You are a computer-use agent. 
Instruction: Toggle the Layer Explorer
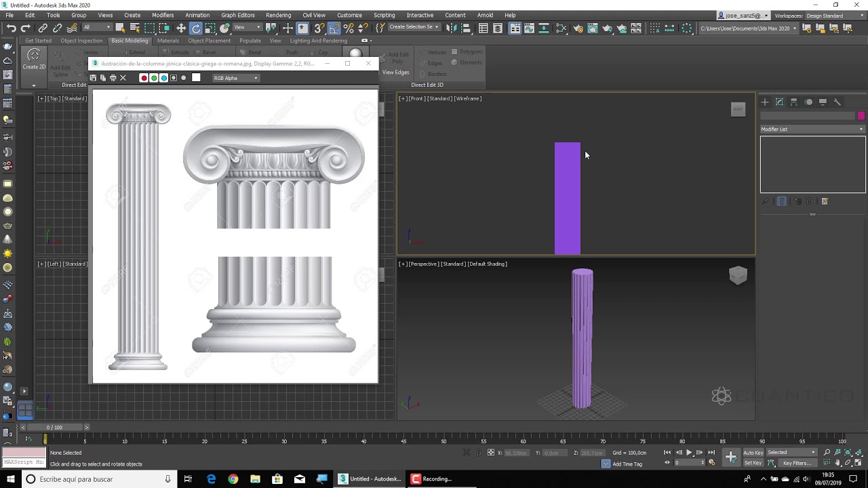[x=498, y=28]
